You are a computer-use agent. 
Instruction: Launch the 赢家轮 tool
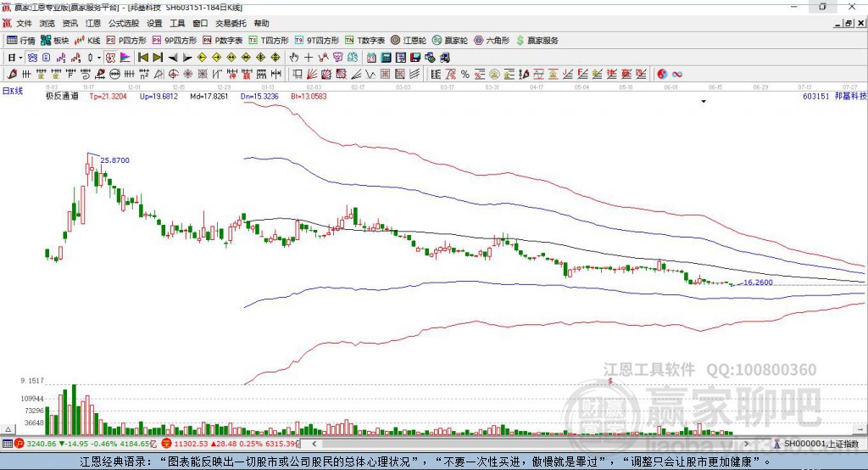[450, 41]
